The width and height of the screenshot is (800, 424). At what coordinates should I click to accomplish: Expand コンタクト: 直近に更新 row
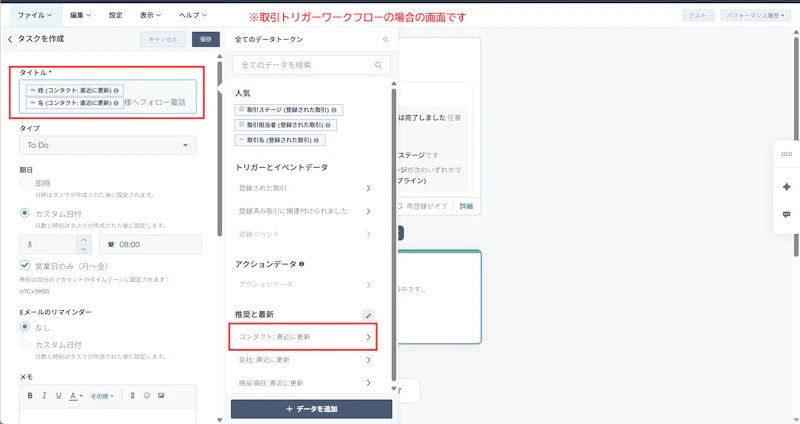(305, 337)
